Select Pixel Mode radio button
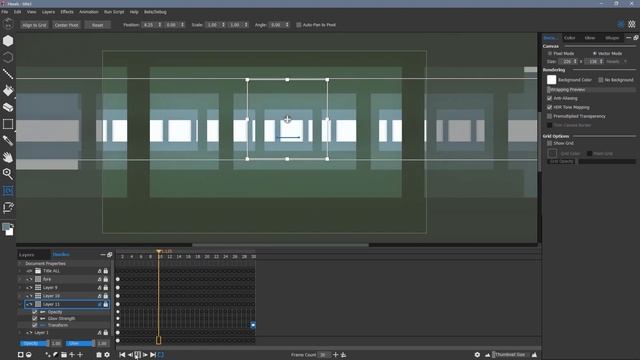Screen dimensions: 640x360 (550, 53)
